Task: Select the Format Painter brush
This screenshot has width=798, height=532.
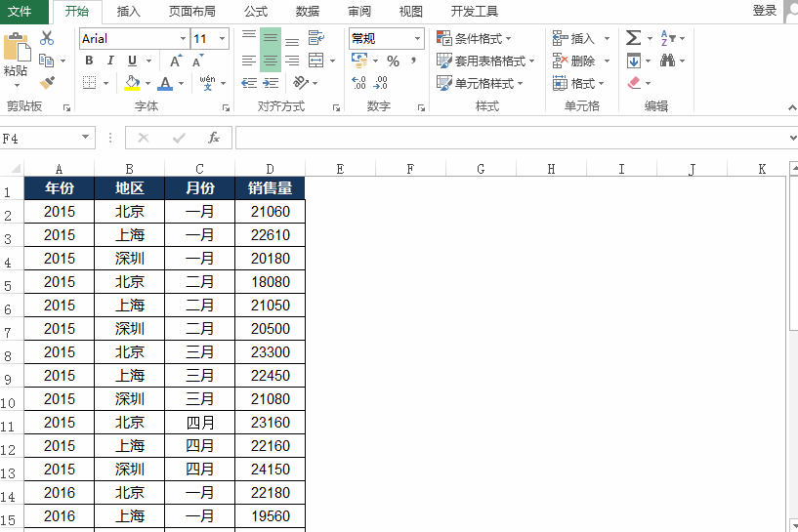Action: point(47,82)
